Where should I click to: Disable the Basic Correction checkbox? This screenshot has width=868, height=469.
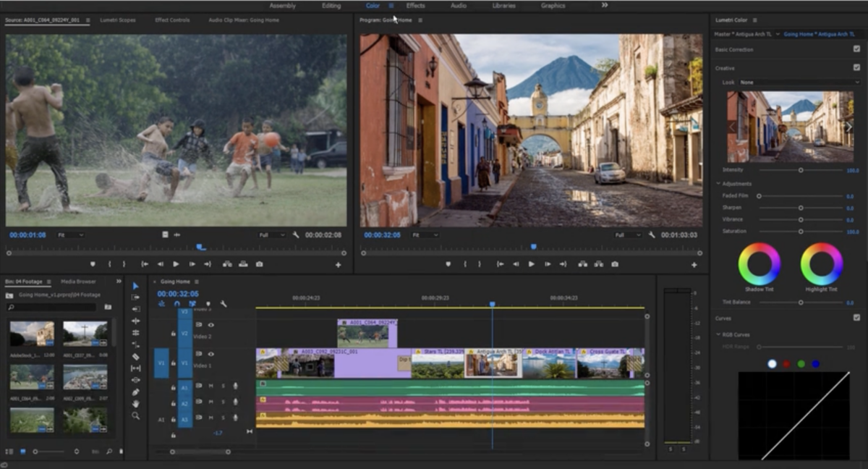[856, 49]
